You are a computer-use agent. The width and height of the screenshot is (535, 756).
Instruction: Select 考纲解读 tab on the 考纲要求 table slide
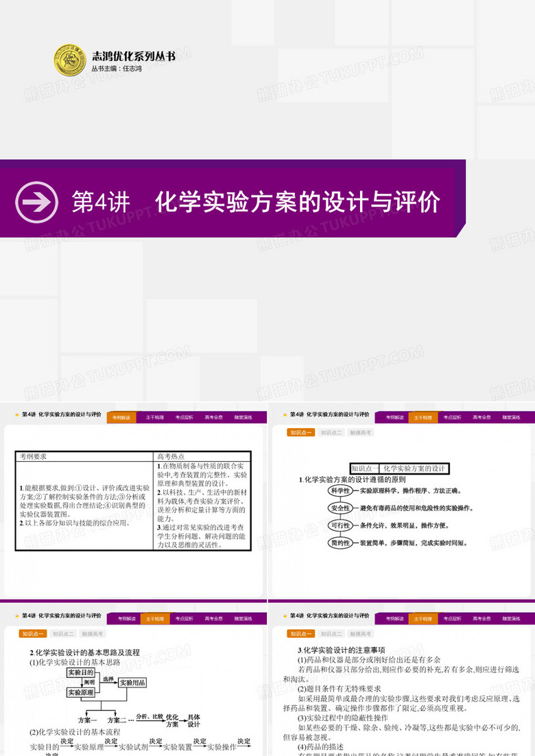pyautogui.click(x=121, y=418)
